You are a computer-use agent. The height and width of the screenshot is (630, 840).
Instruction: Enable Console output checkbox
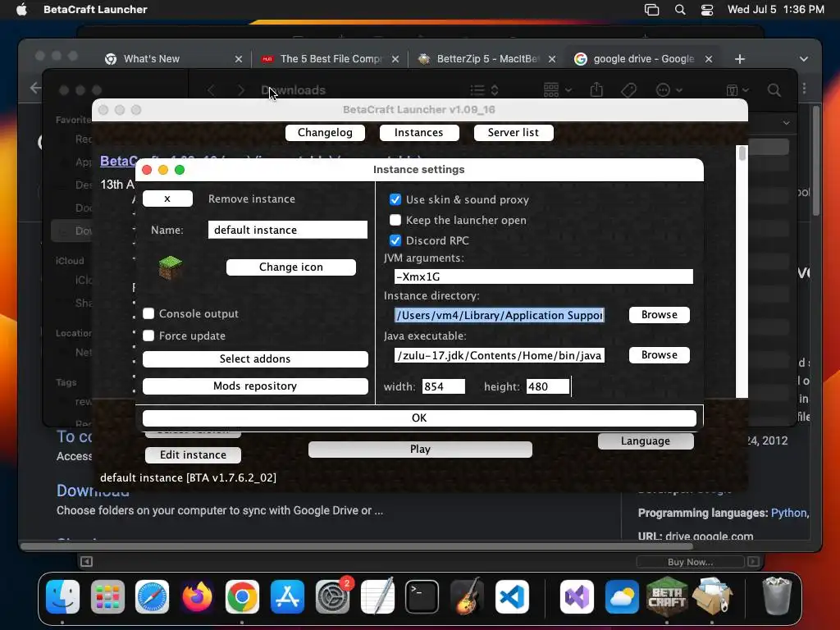(148, 313)
